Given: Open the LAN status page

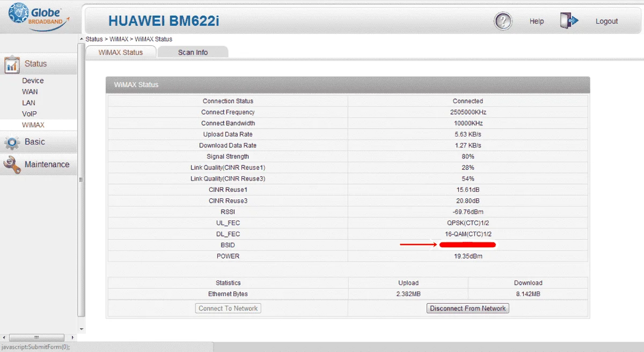Looking at the screenshot, I should click(x=28, y=103).
